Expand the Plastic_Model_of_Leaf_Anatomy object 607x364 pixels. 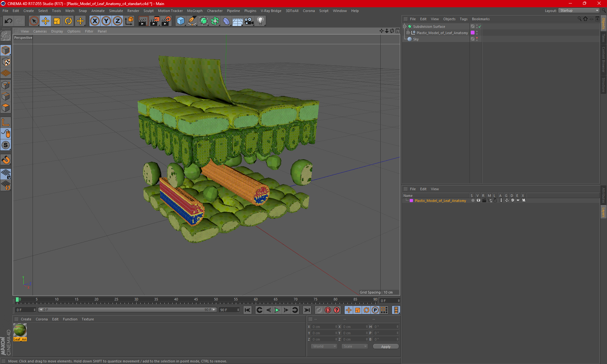[x=408, y=33]
